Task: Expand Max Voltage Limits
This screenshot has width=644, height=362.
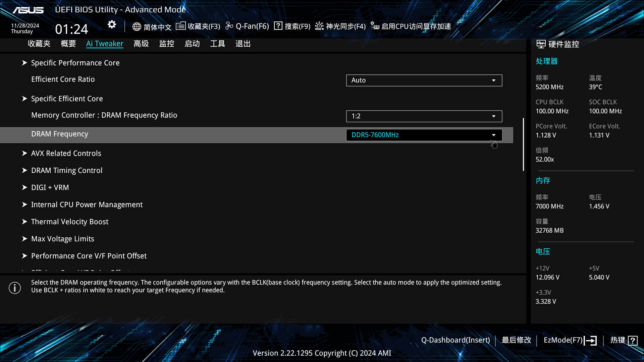Action: 63,239
